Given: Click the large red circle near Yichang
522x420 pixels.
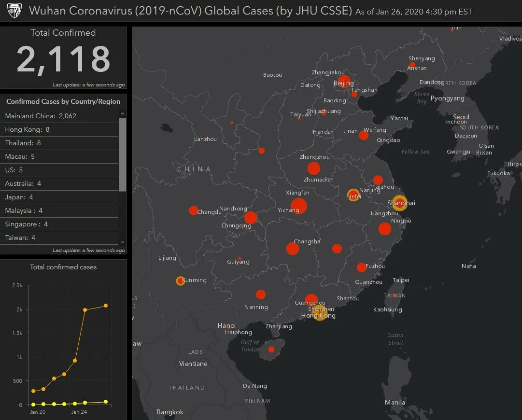Looking at the screenshot, I should click(298, 206).
